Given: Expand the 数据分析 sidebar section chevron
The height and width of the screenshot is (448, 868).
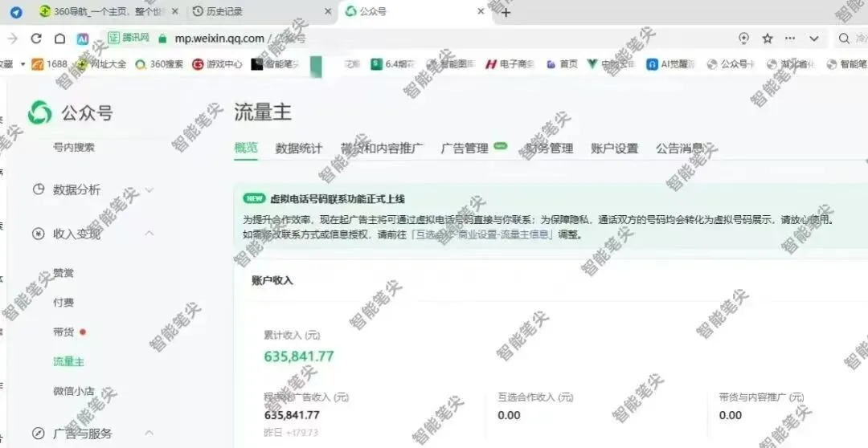Looking at the screenshot, I should coord(149,189).
